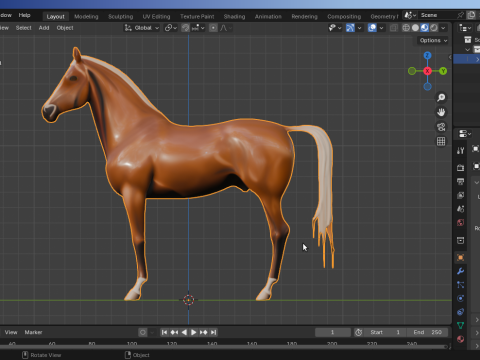Click the new scene icon
The image size is (480, 360).
471,15
